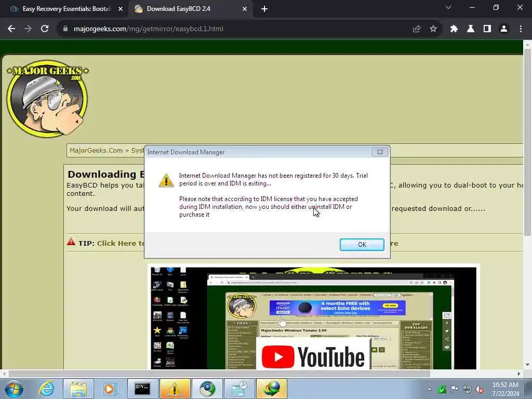Follow the MajorGeeks.Com breadcrumb link
The width and height of the screenshot is (532, 399).
[x=96, y=150]
